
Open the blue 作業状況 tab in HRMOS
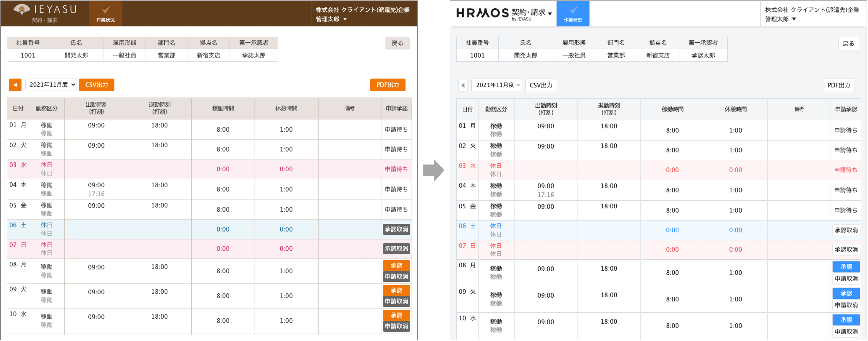(573, 13)
